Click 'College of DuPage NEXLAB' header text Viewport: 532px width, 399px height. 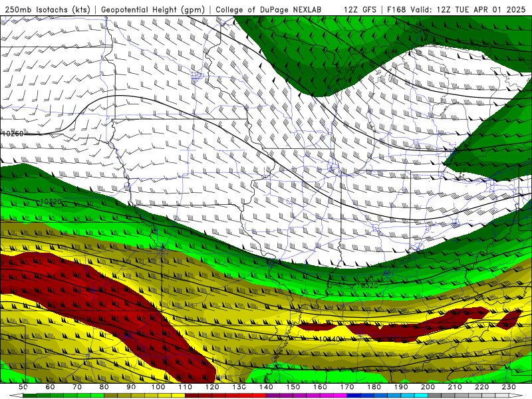click(269, 9)
